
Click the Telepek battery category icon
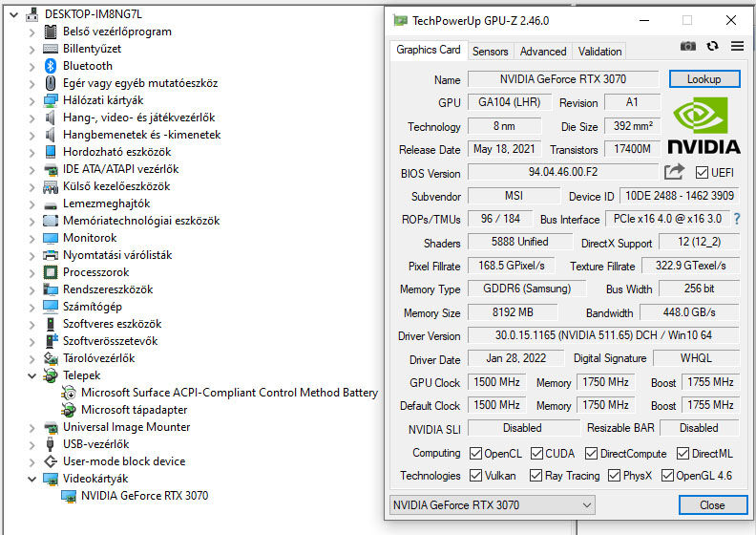[51, 375]
